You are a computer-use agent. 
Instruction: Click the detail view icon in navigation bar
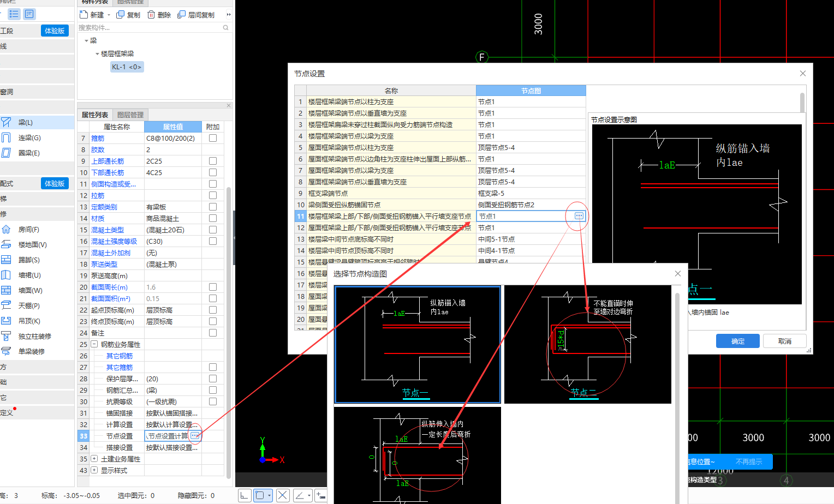[29, 14]
